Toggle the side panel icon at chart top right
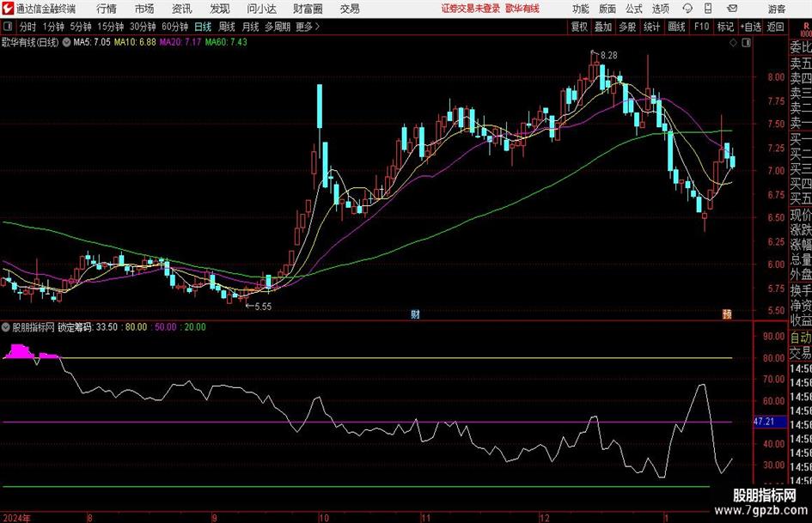This screenshot has height=523, width=812. 746,42
